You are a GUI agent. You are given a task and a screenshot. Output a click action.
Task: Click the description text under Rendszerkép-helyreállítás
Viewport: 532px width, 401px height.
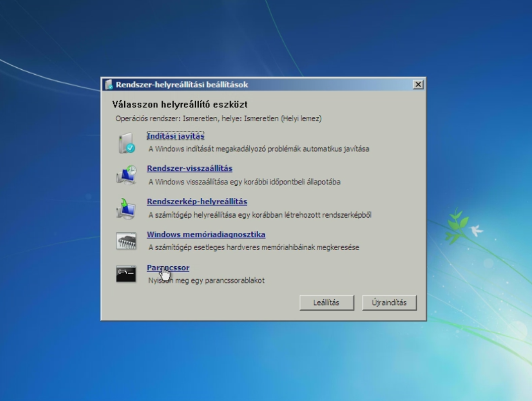pyautogui.click(x=260, y=215)
